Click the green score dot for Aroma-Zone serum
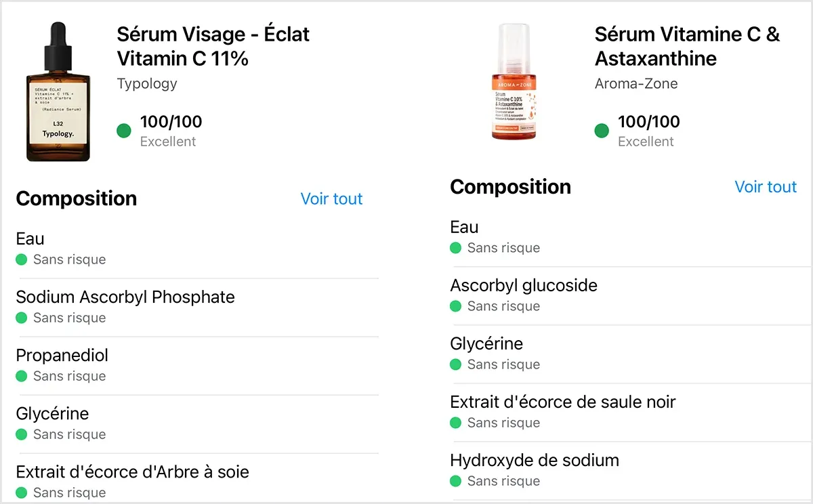Screen dimensions: 813x504 pyautogui.click(x=602, y=129)
